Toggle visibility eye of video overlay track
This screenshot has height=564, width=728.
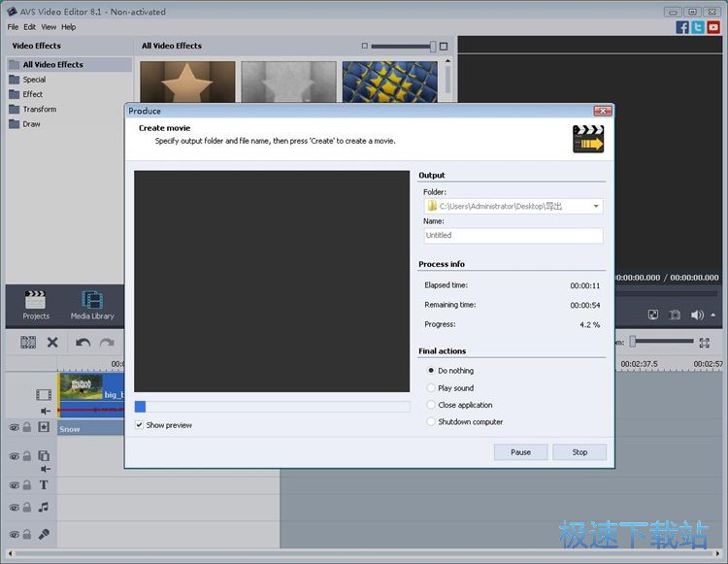[15, 456]
